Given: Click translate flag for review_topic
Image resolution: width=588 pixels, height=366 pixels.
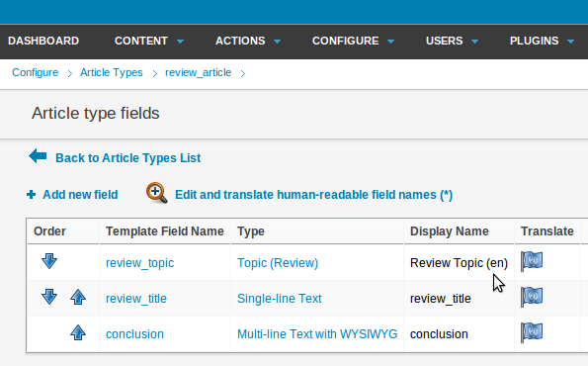Looking at the screenshot, I should tap(532, 261).
